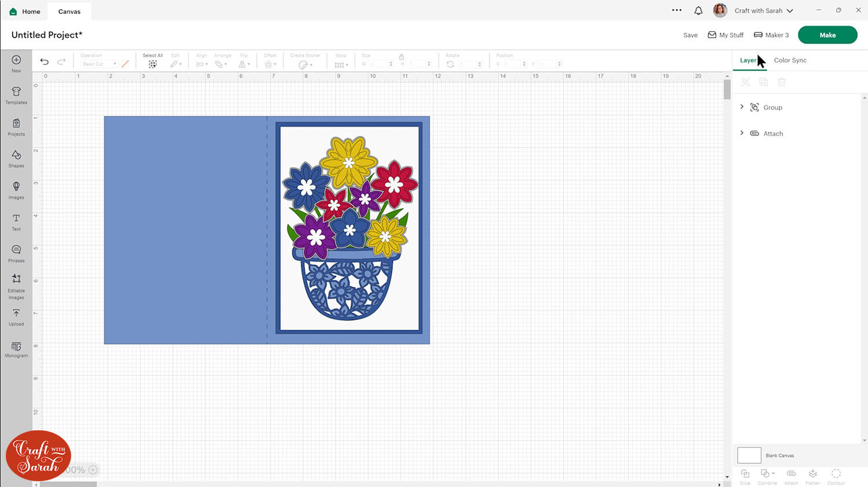Click the Undo arrow
This screenshot has width=868, height=487.
(x=44, y=61)
